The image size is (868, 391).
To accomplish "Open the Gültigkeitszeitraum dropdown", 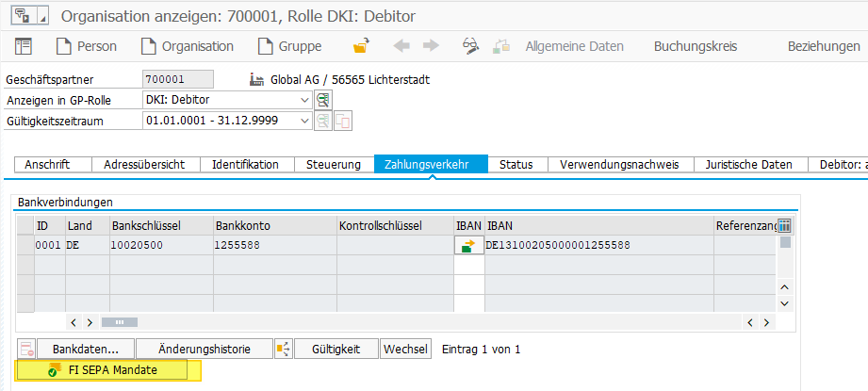I will click(x=303, y=121).
